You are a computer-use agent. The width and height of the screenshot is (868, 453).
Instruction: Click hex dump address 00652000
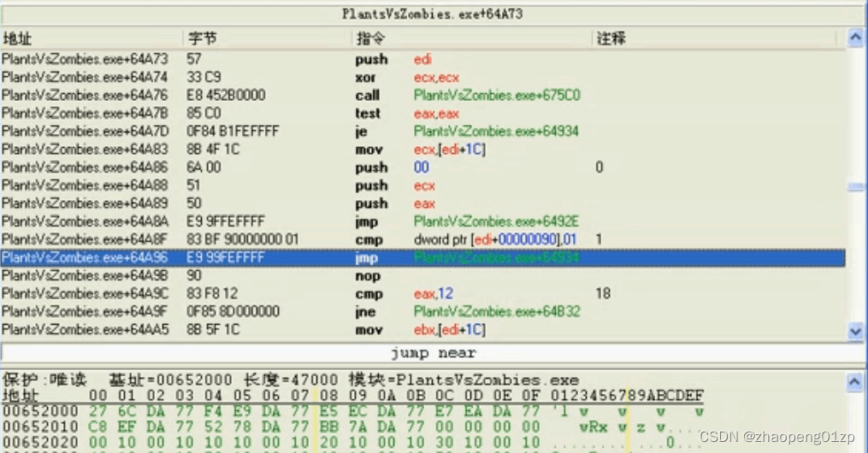[x=41, y=411]
